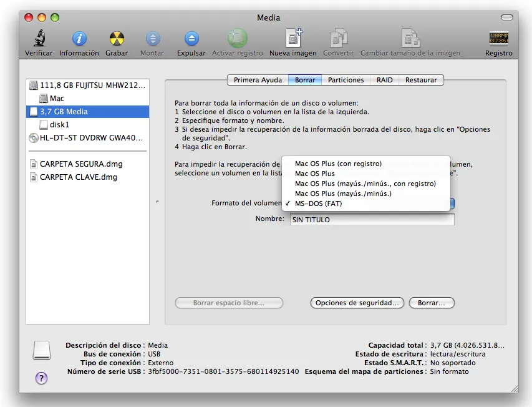Click the 'Externo' connection type value
The height and width of the screenshot is (407, 532).
click(x=160, y=363)
